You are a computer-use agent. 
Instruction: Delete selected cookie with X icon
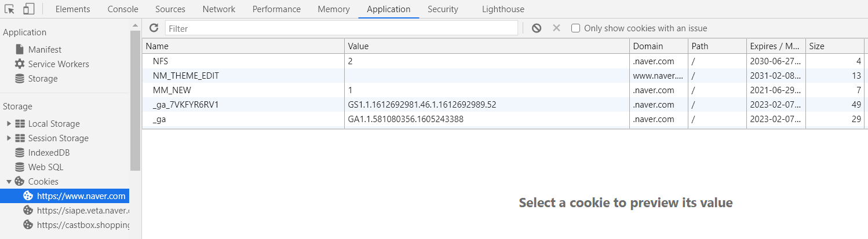556,28
